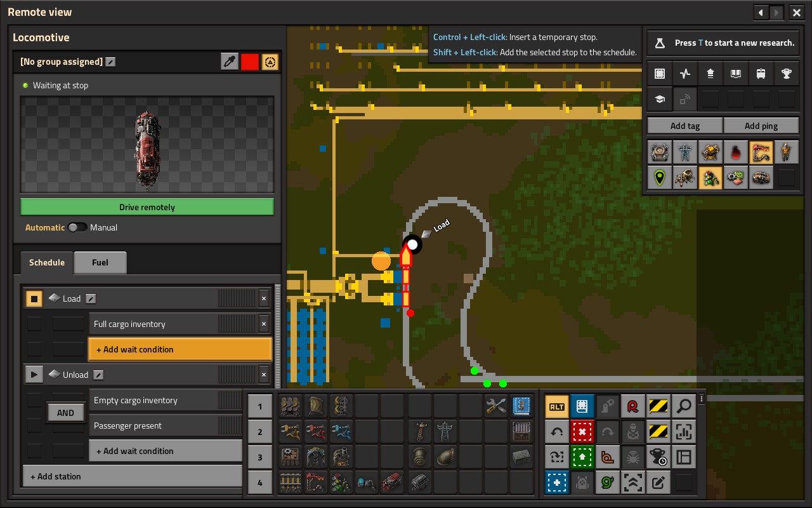Screen dimensions: 812x508
Task: Open the blue blueprint book
Action: click(521, 406)
